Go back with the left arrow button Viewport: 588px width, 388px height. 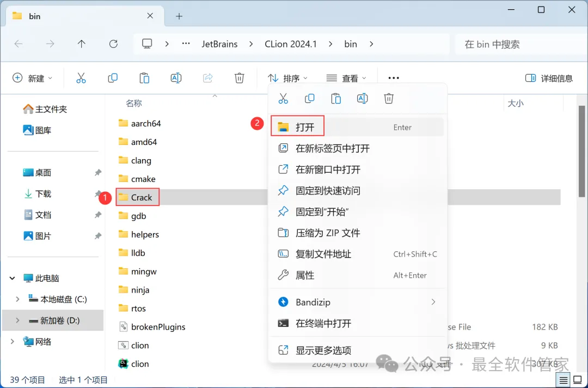click(19, 44)
